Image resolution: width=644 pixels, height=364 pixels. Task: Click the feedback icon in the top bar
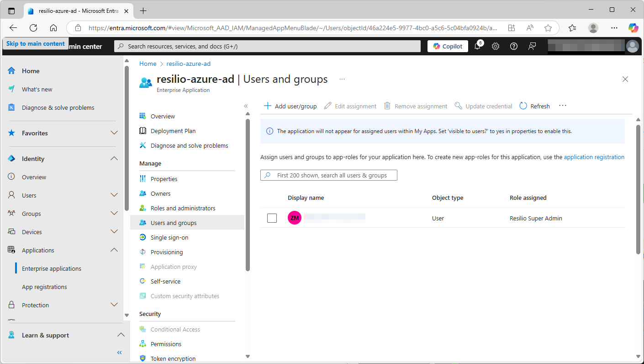tap(532, 46)
